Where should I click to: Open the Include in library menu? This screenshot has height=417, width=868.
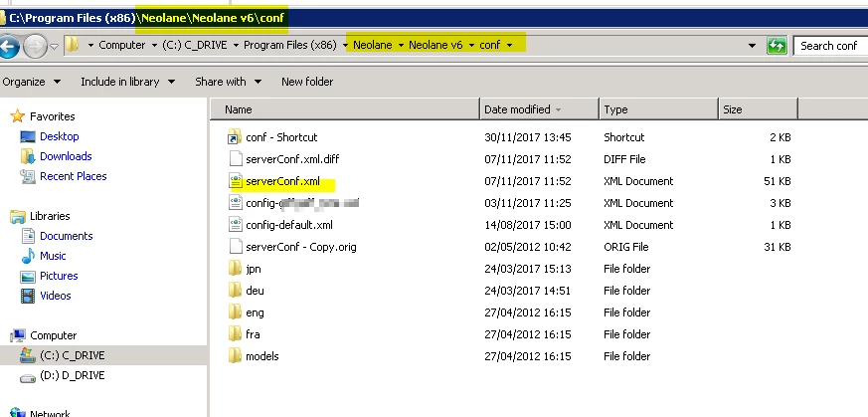(x=128, y=82)
